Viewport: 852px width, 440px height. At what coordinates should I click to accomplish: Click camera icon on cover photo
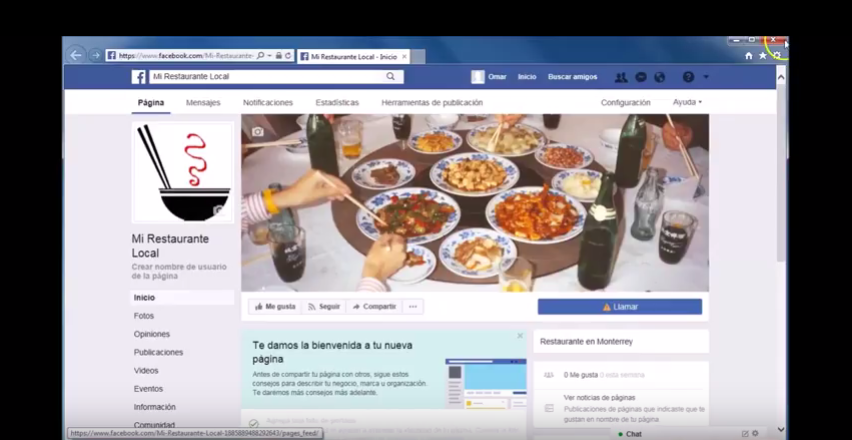pos(258,131)
